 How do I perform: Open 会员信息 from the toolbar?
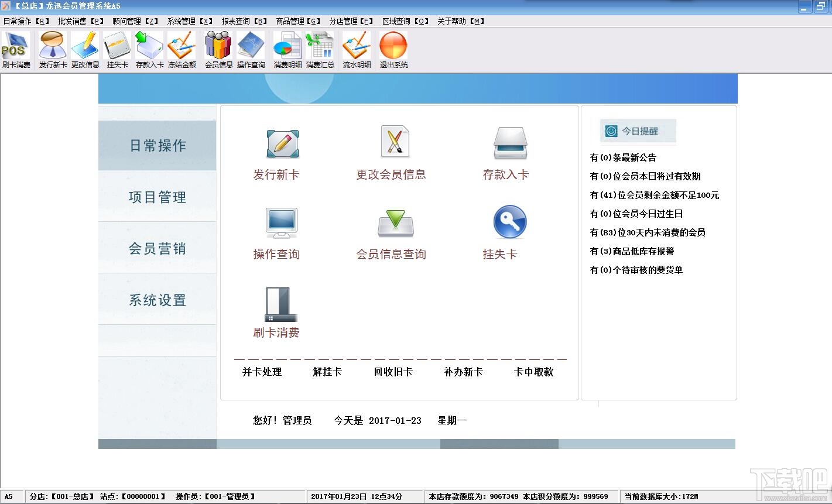pos(218,50)
